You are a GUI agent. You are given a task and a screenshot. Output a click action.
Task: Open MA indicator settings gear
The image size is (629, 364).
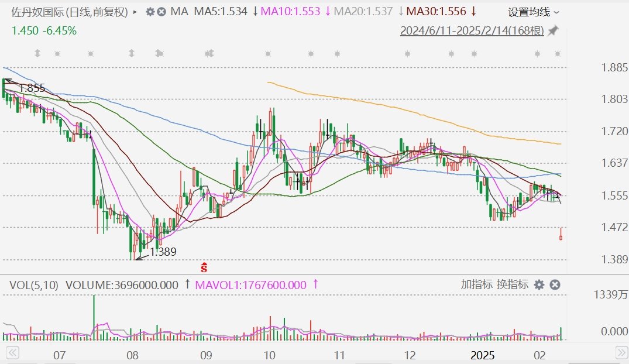(x=150, y=12)
